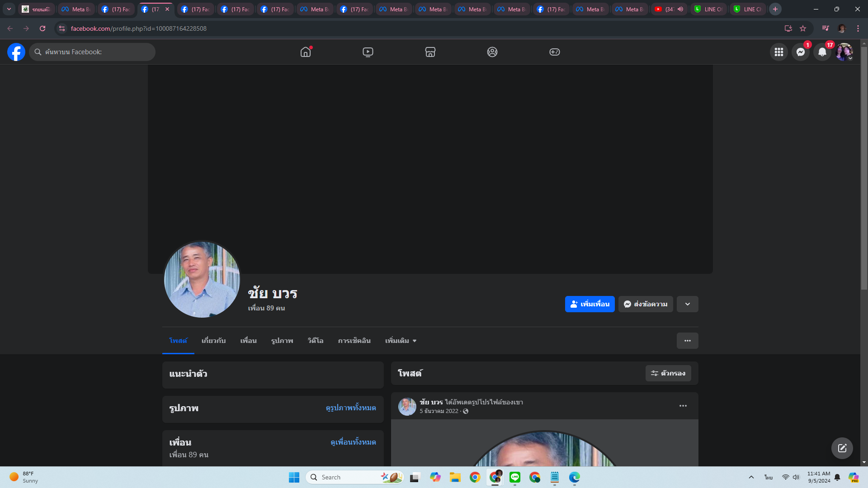Viewport: 868px width, 488px height.
Task: Open the ดูเพื่อนทั้งหมด link
Action: tap(353, 442)
